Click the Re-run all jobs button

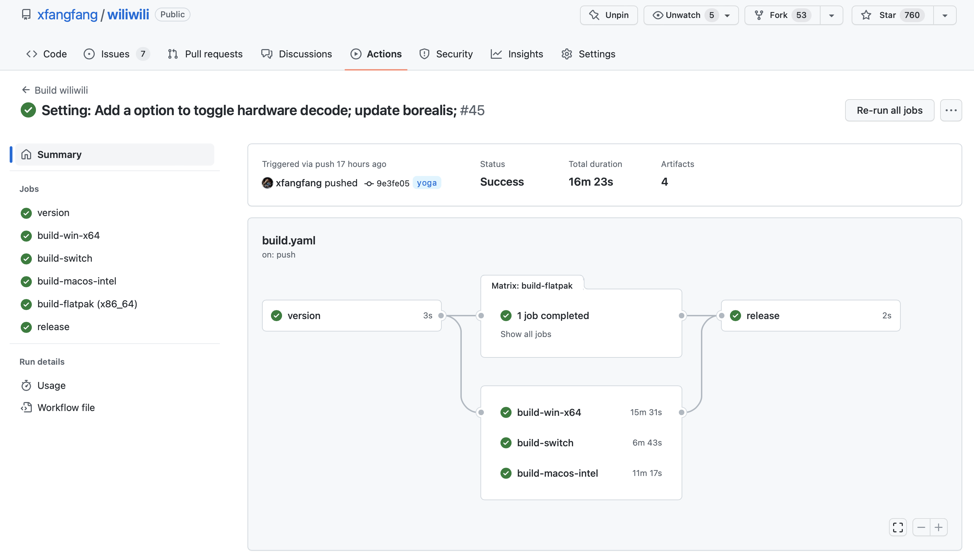(x=889, y=110)
